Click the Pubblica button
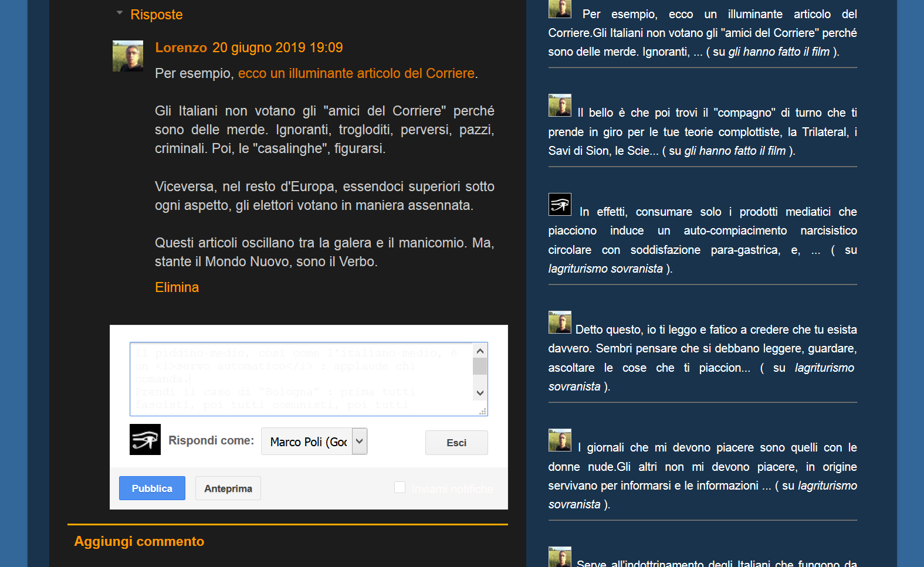 [152, 488]
